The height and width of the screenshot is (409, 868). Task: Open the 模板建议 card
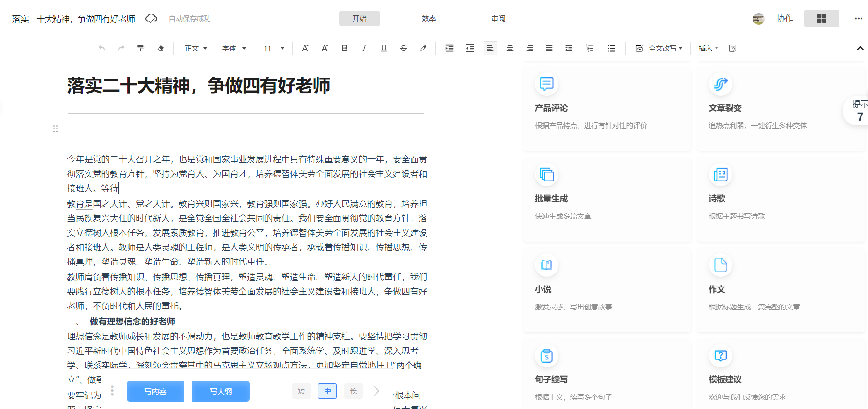point(781,373)
